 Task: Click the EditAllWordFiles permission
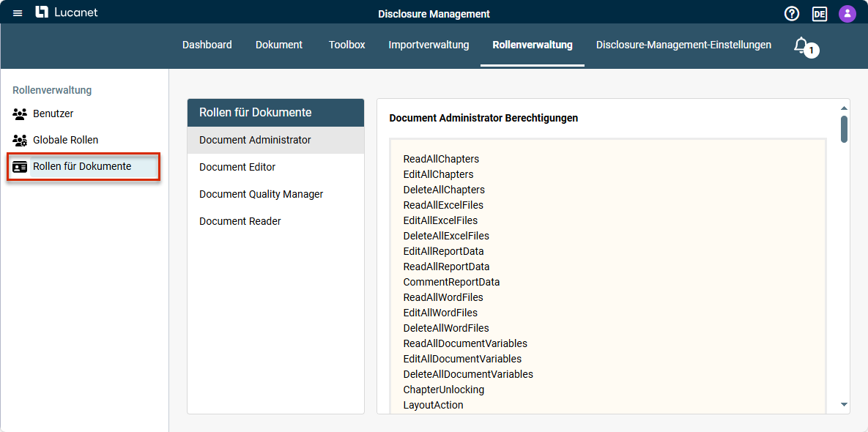tap(441, 313)
